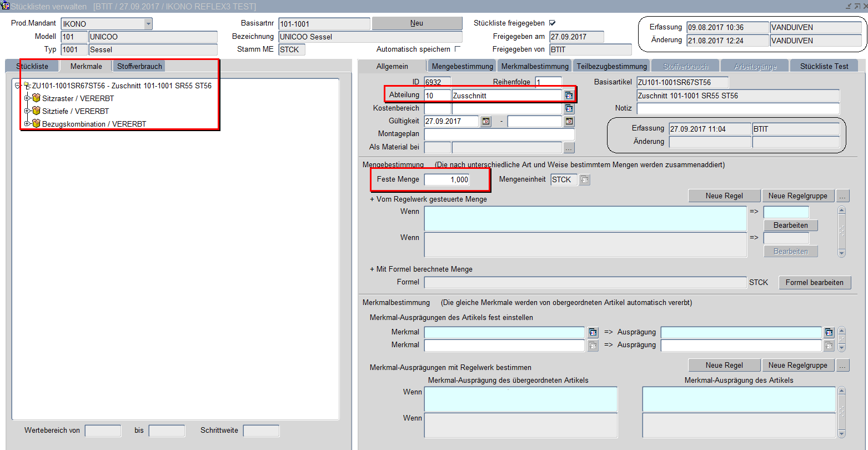Screen dimensions: 868x450
Task: Click the Formel bearbeiten button
Action: (814, 282)
